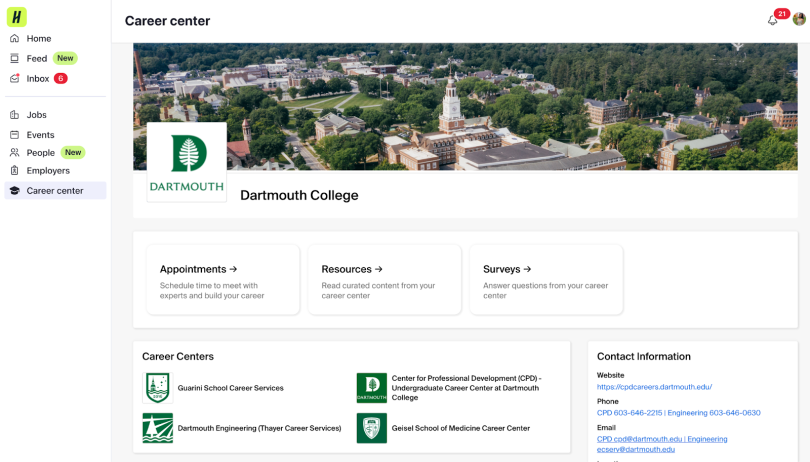Viewport: 810px width, 462px height.
Task: Click the New badge next to Feed
Action: coord(65,58)
